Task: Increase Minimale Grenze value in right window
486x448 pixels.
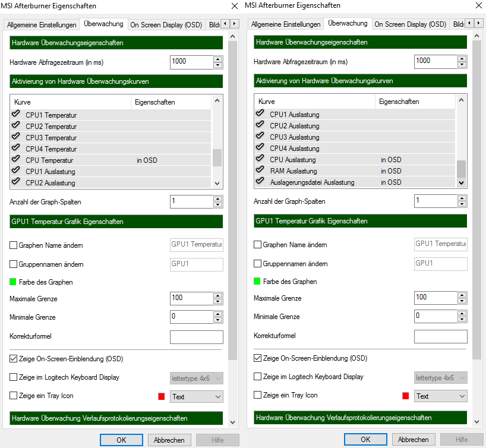Action: [462, 314]
